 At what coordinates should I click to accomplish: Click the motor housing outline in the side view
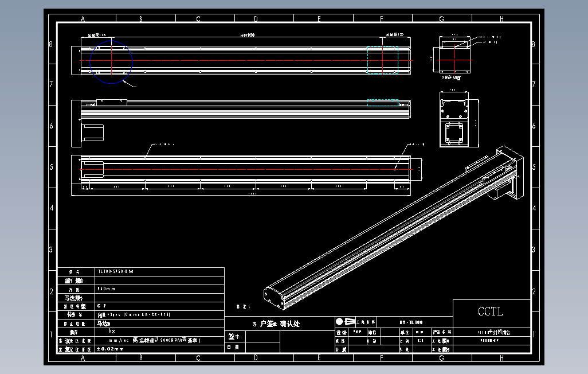(92, 133)
